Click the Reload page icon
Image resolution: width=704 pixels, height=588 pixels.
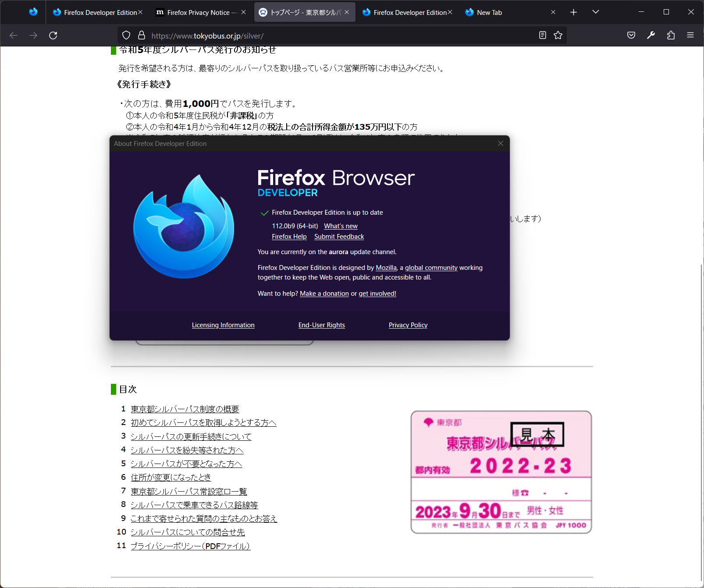pyautogui.click(x=53, y=35)
